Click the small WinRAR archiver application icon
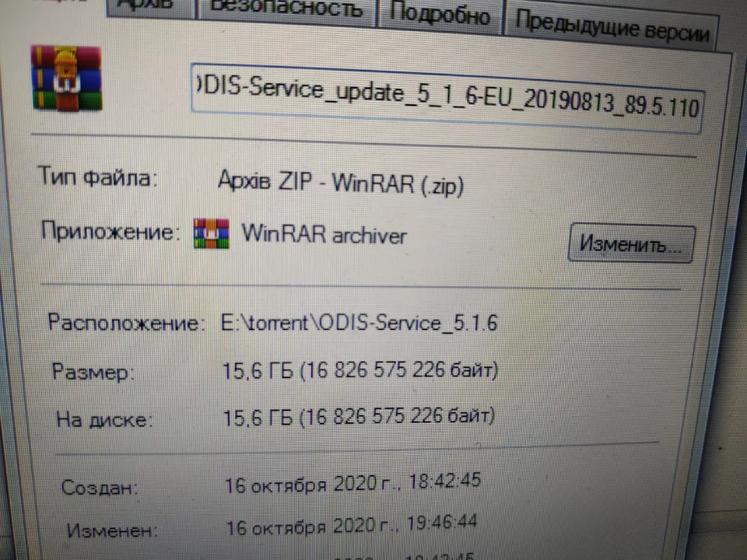 tap(211, 233)
